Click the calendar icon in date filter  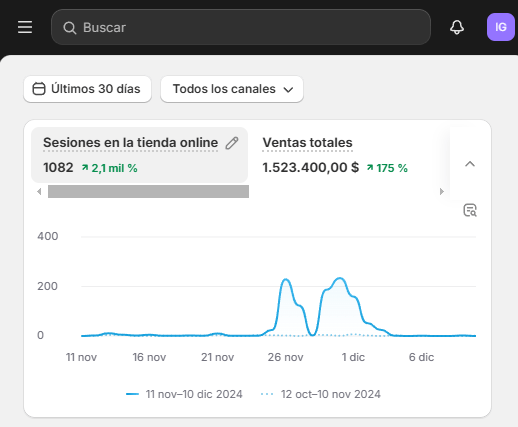pos(39,89)
